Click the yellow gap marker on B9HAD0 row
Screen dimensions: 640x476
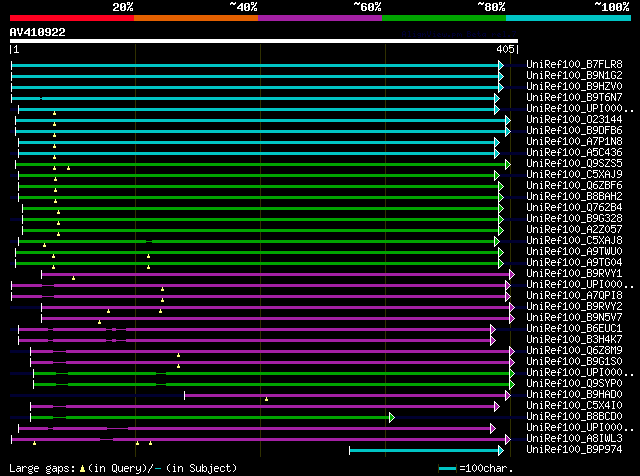pyautogui.click(x=266, y=399)
